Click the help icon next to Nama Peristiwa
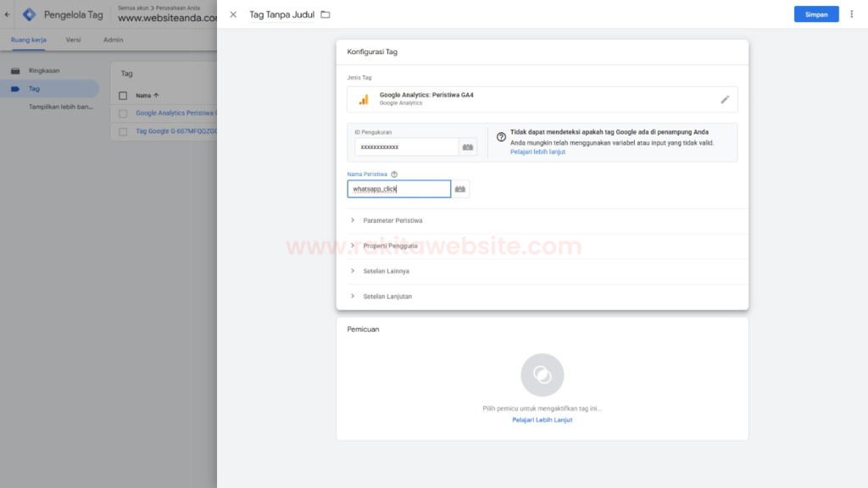868x488 pixels. pyautogui.click(x=394, y=175)
